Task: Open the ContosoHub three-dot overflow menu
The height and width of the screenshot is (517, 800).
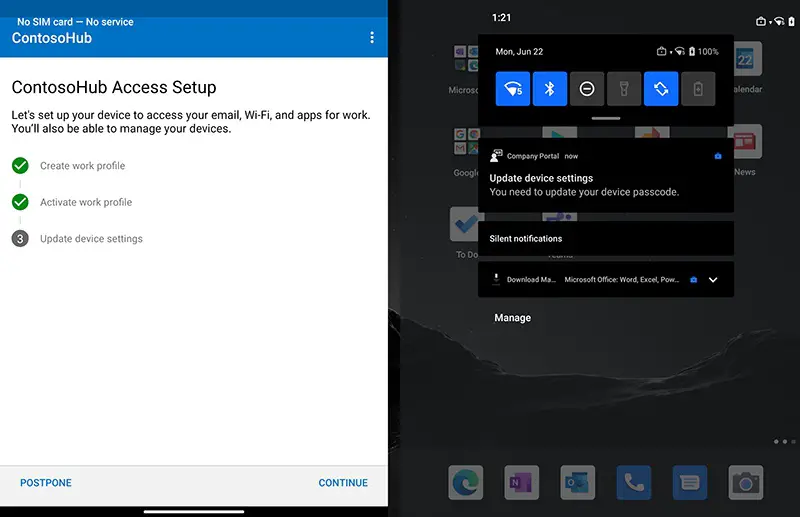Action: (372, 37)
